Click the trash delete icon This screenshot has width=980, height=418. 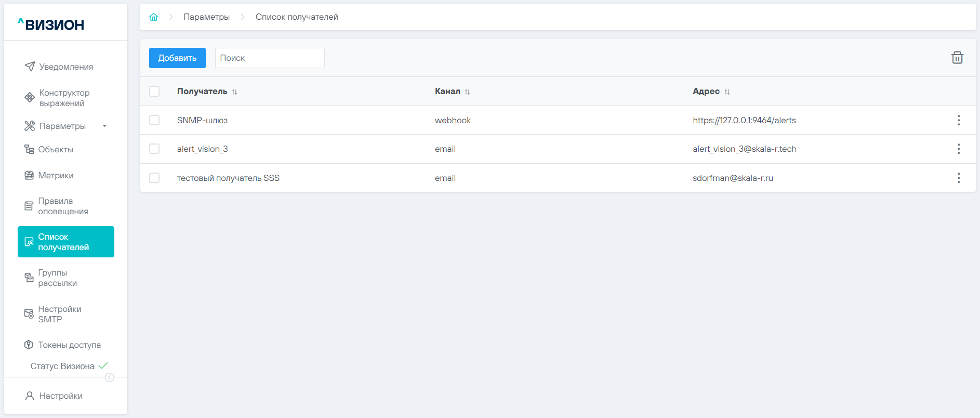coord(957,58)
